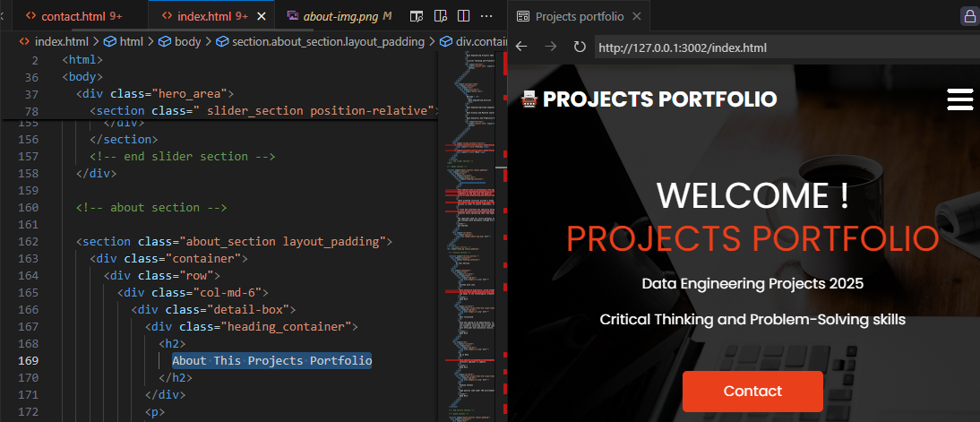Click the div class="row" code line
Image resolution: width=980 pixels, height=422 pixels.
pyautogui.click(x=162, y=275)
